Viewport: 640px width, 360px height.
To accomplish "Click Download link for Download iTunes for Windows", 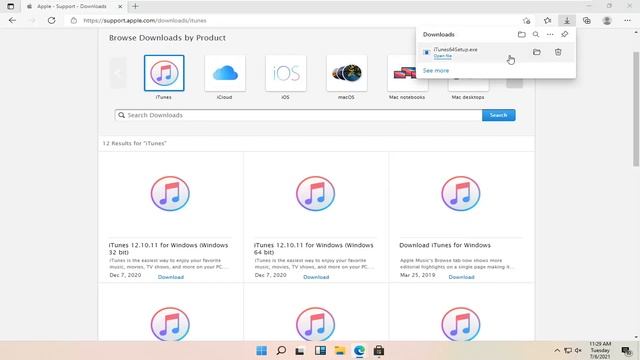I will (x=461, y=277).
